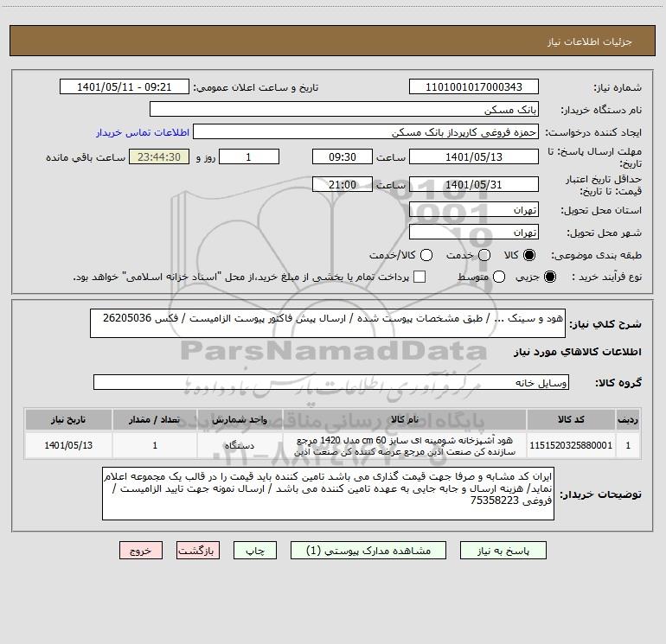Click مشاهده مدارک پیوستی (1) button
The image size is (666, 644).
(x=368, y=551)
